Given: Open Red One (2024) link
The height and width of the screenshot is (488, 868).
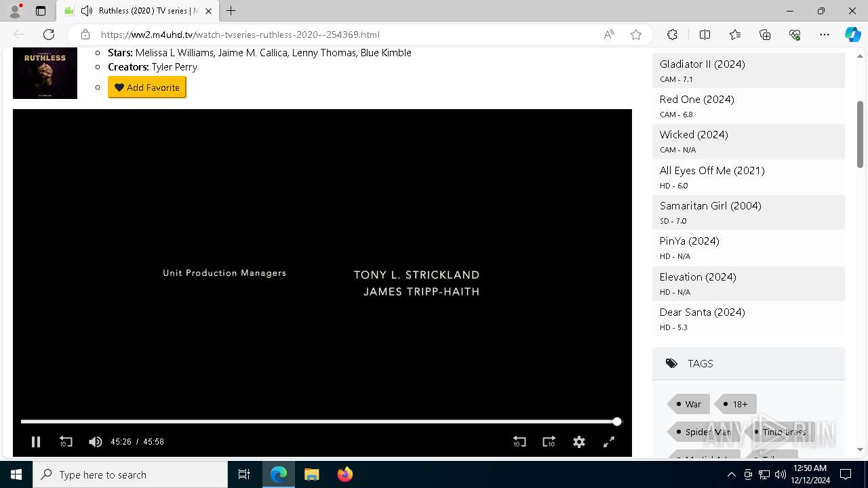Looking at the screenshot, I should click(x=696, y=100).
